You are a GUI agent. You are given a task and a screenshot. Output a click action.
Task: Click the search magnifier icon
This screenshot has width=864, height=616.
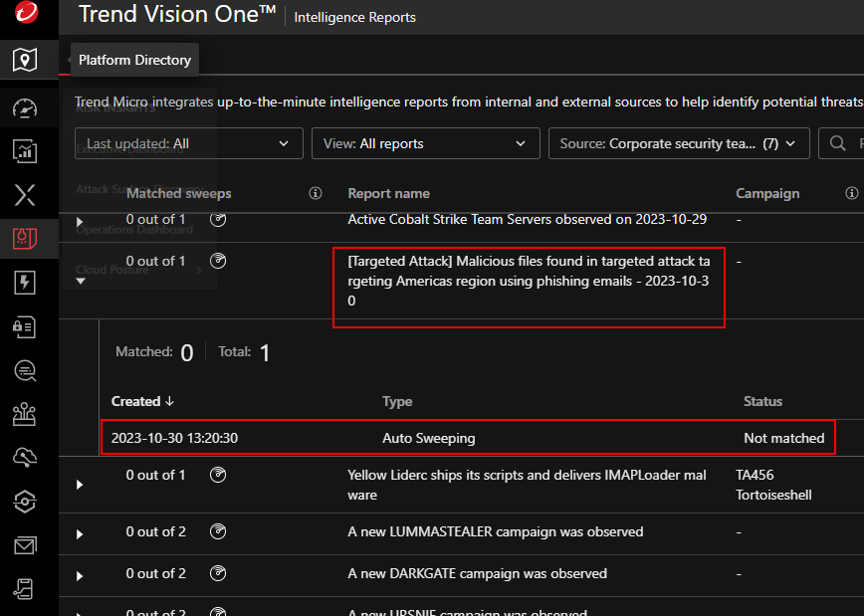(837, 144)
